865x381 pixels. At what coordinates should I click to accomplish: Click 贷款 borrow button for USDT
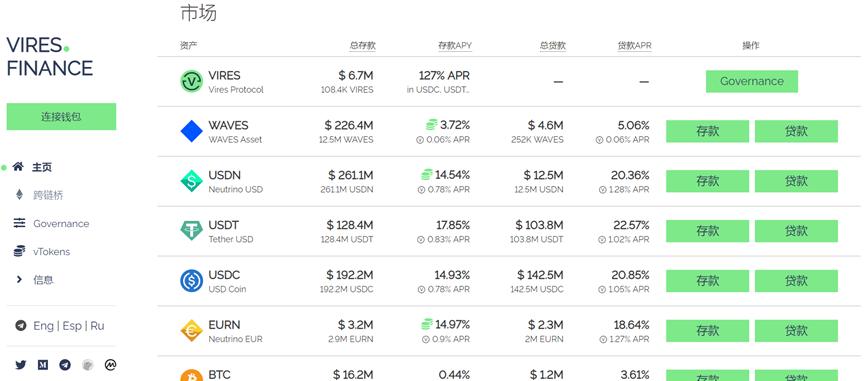pos(796,230)
